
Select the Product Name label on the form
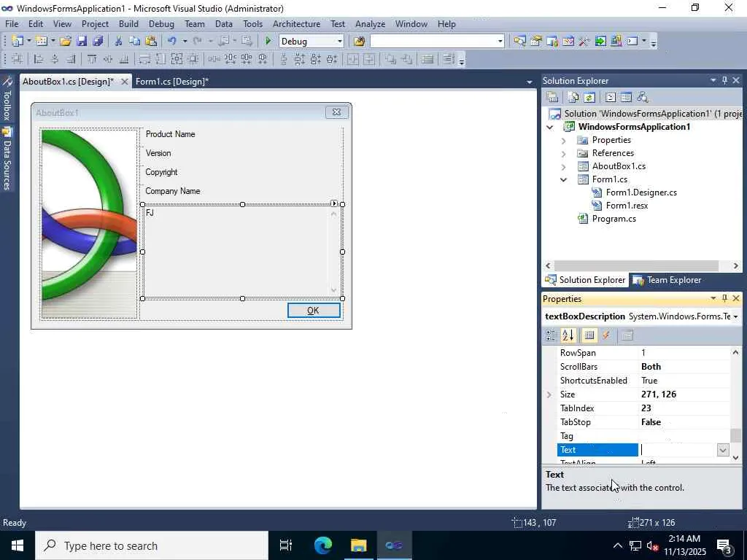(x=170, y=134)
